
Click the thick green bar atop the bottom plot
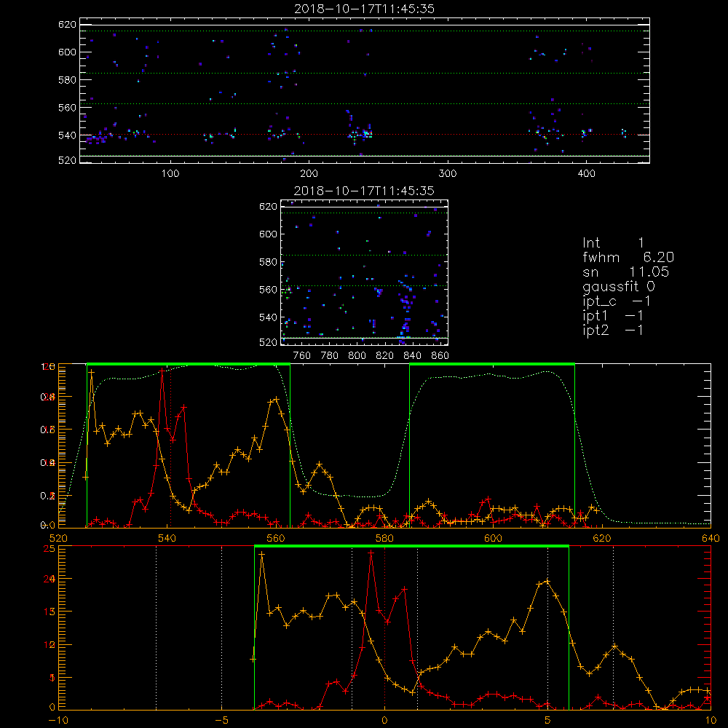coord(411,546)
